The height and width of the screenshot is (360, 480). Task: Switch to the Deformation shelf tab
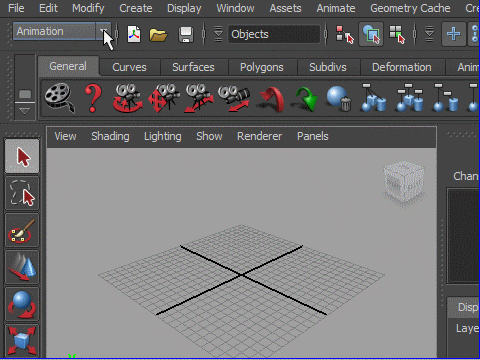pyautogui.click(x=402, y=67)
